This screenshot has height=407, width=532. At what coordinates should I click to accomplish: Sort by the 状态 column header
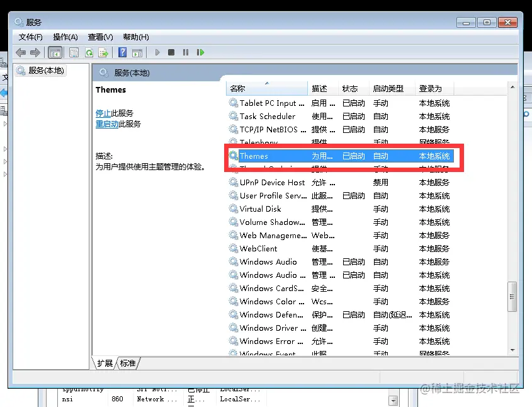354,89
